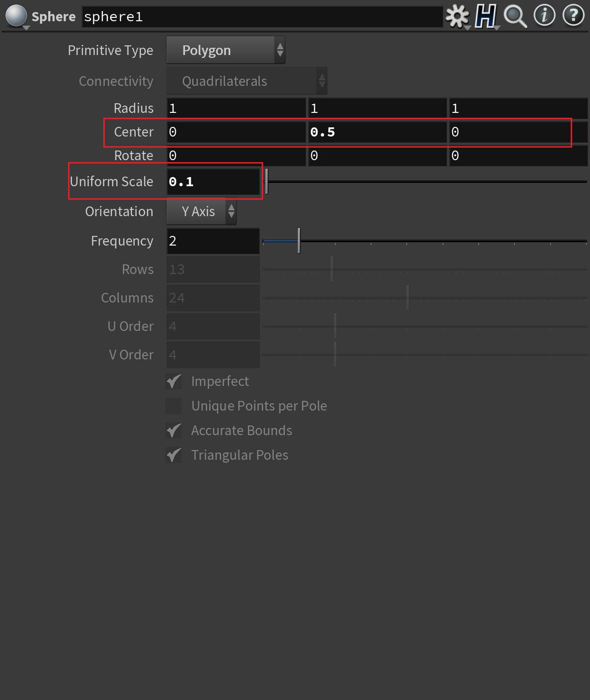Toggle the Accurate Bounds checkbox
Screen dimensions: 590x700
pos(174,431)
